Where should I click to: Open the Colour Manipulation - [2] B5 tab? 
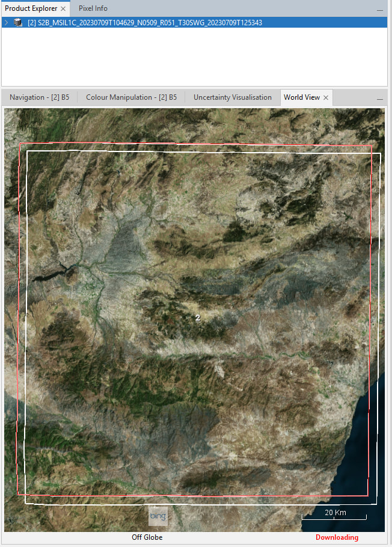point(131,97)
